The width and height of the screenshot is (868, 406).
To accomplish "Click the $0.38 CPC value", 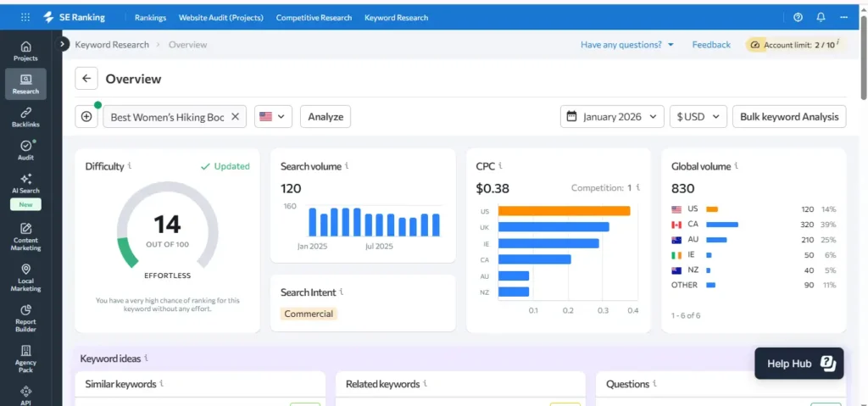I will (x=492, y=188).
